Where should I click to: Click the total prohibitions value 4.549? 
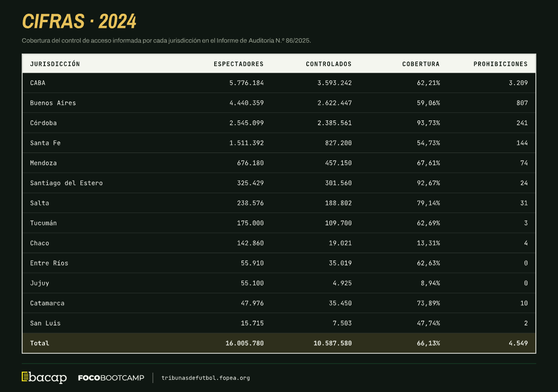click(x=518, y=343)
